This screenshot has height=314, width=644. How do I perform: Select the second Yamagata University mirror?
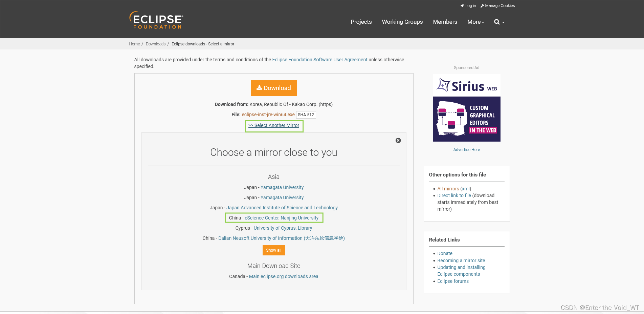282,197
